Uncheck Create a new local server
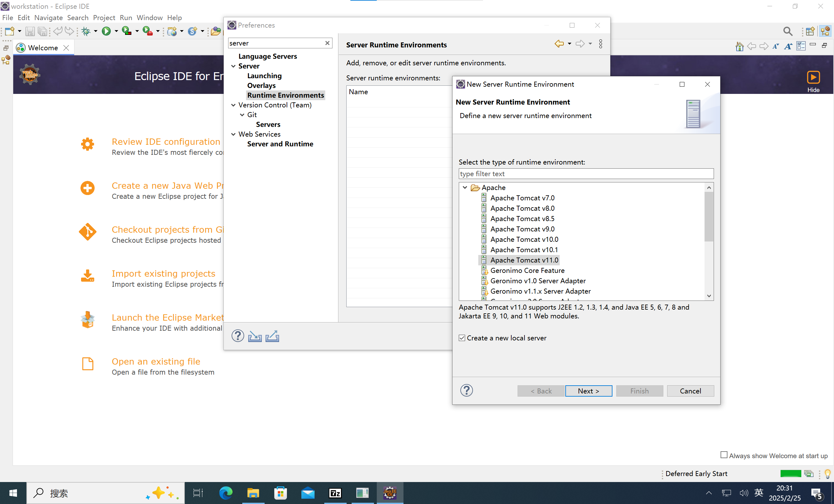 462,338
